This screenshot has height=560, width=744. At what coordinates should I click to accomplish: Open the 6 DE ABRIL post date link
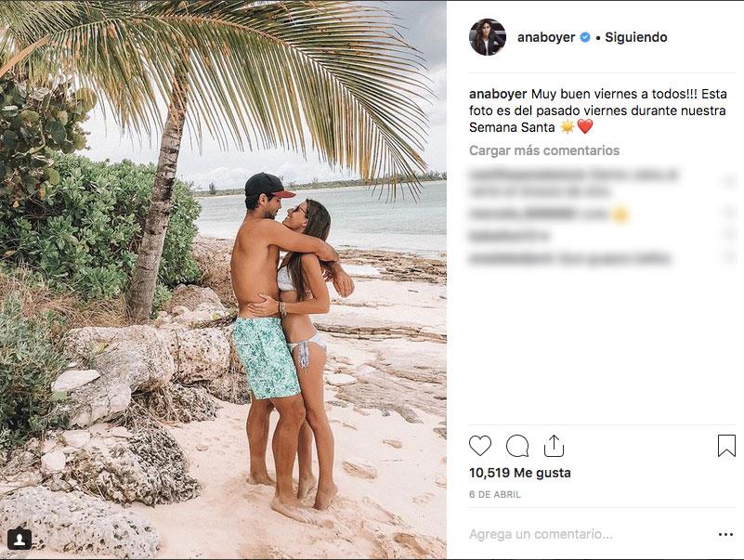click(495, 494)
